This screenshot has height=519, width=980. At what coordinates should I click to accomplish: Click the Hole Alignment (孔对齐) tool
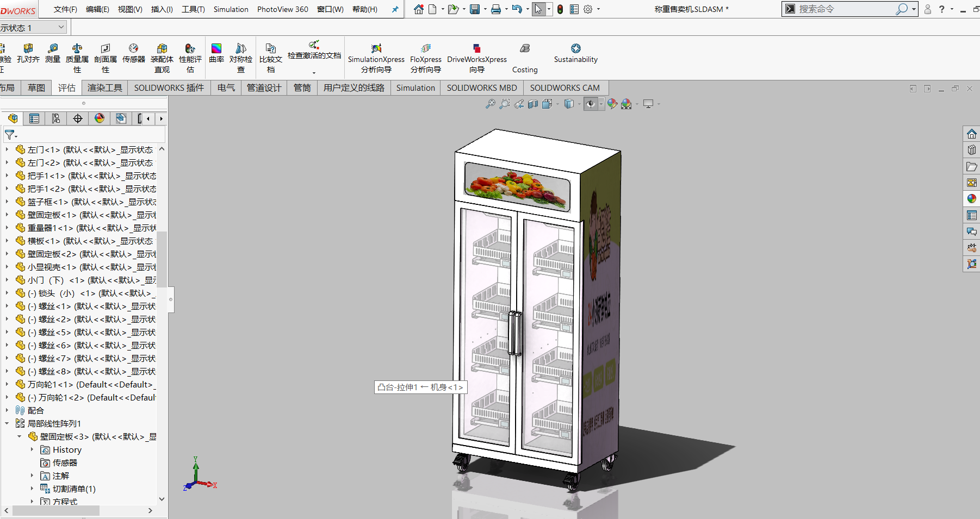click(28, 53)
